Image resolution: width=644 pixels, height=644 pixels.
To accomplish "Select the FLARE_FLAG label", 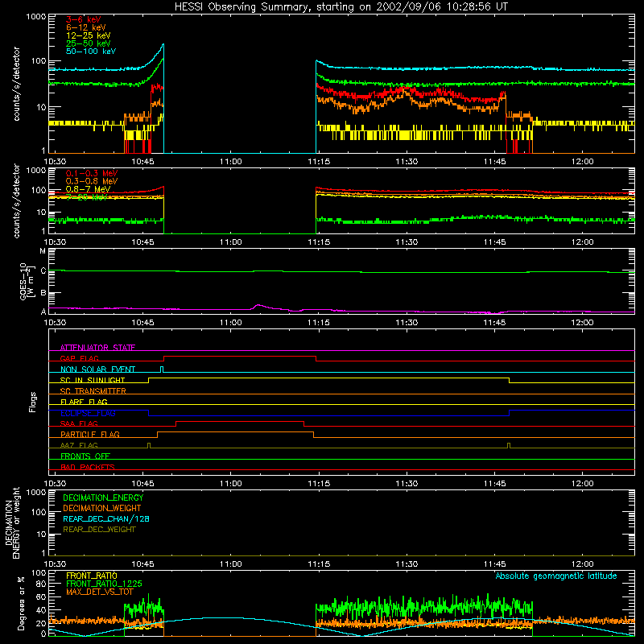I will pos(84,402).
